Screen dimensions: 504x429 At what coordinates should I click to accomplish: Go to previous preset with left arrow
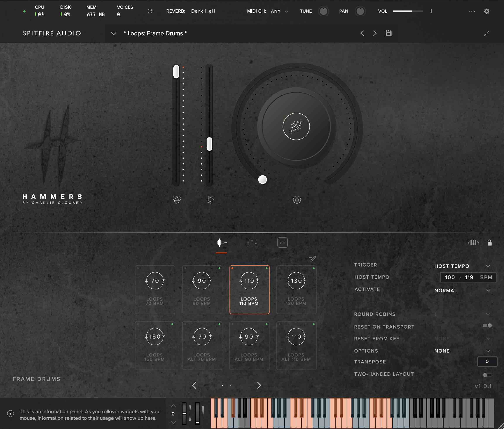coord(362,33)
